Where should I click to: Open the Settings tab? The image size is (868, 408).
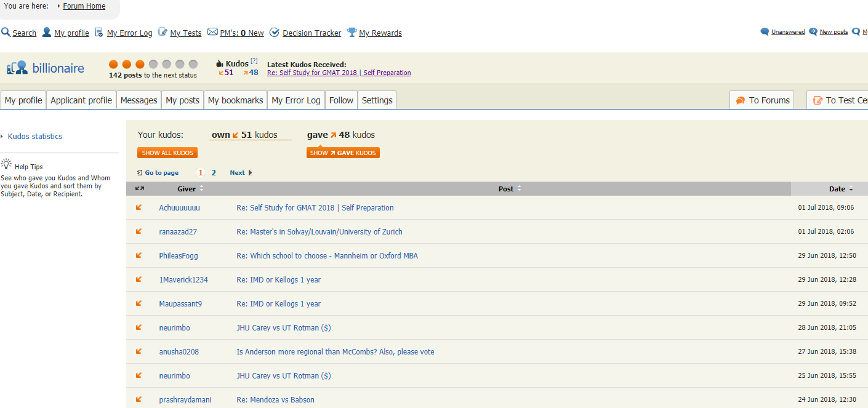point(377,100)
